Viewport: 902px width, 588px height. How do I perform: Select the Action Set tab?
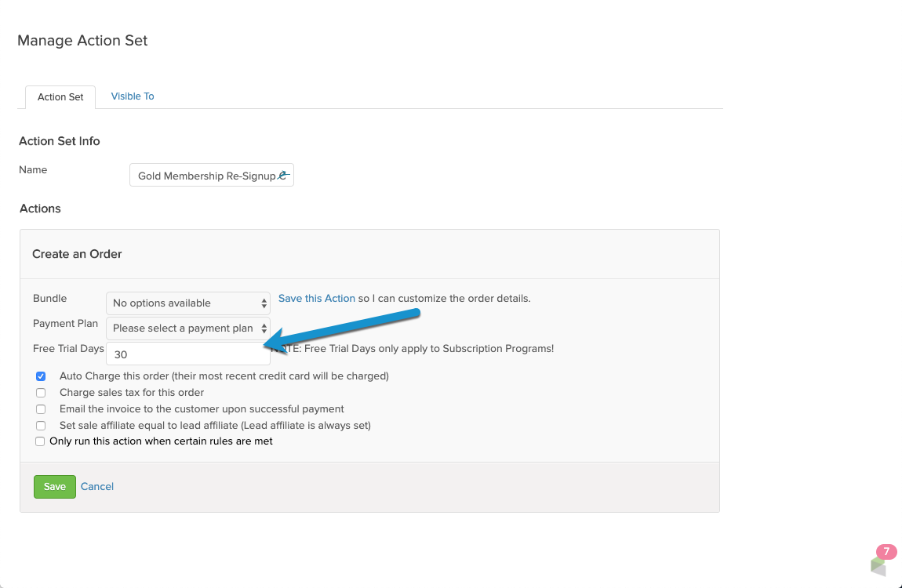pos(60,96)
